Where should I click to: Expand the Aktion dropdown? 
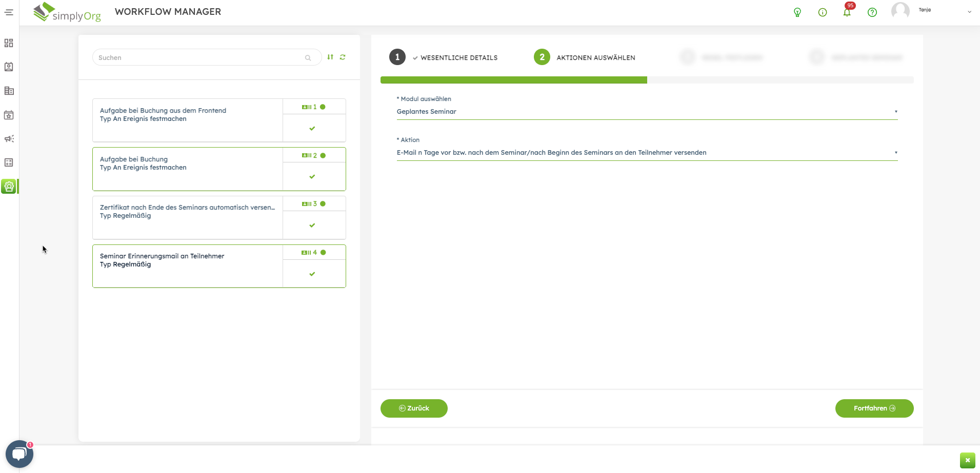pyautogui.click(x=646, y=153)
